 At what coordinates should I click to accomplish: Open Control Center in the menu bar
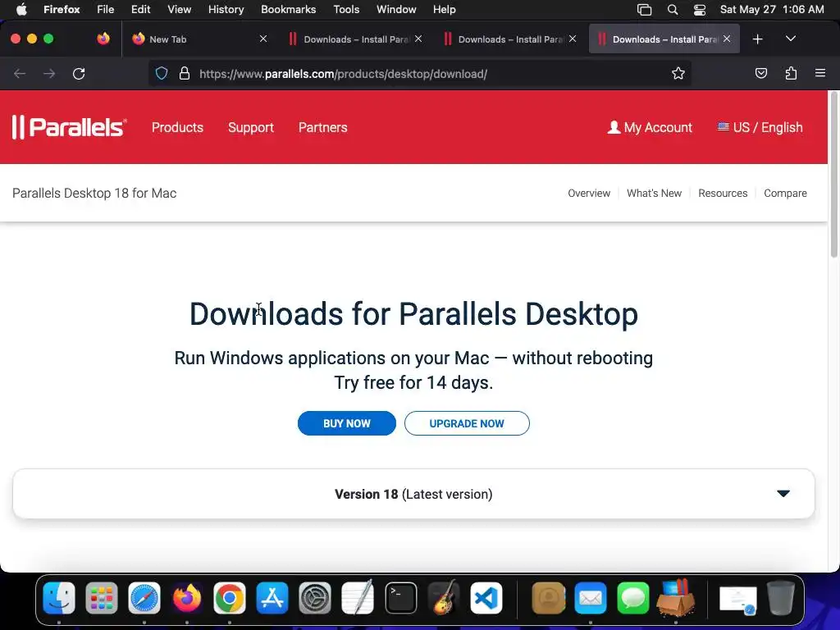(x=700, y=9)
